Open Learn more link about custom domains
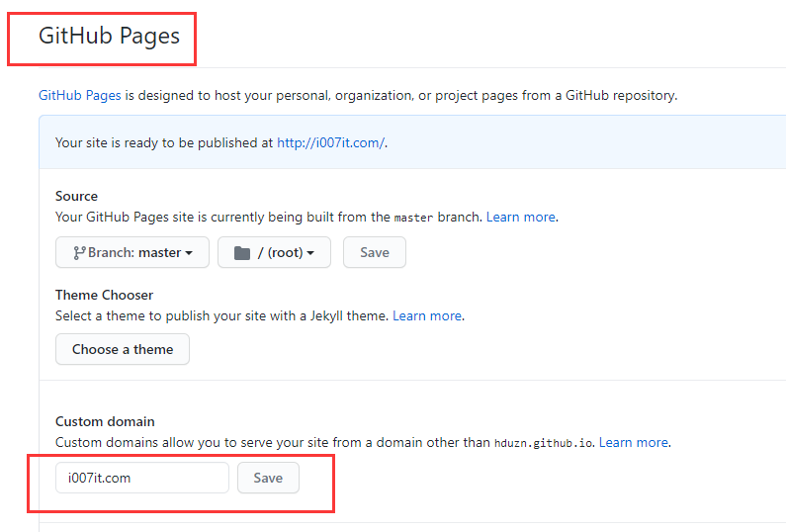786x532 pixels. point(634,442)
